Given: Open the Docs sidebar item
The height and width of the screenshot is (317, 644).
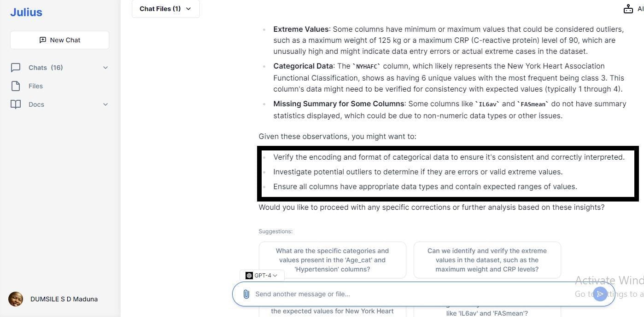Looking at the screenshot, I should pos(36,104).
